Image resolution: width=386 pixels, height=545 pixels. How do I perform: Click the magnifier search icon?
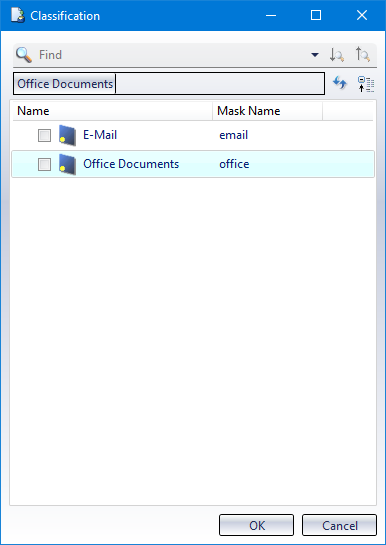pos(24,55)
